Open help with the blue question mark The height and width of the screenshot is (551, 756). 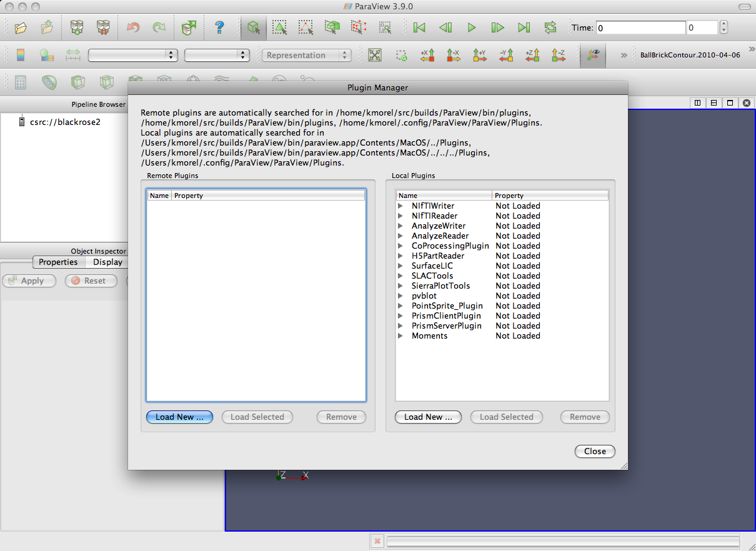(x=219, y=27)
